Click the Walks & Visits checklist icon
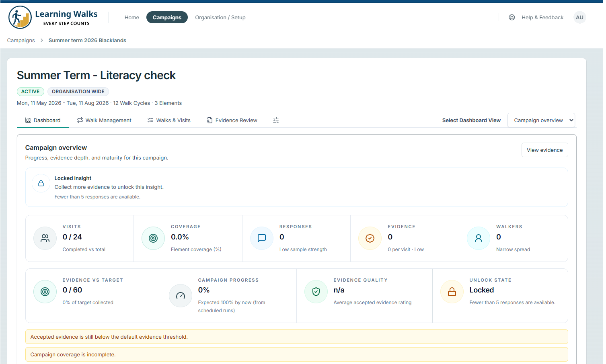Screen dimensions: 606x364 pyautogui.click(x=150, y=120)
